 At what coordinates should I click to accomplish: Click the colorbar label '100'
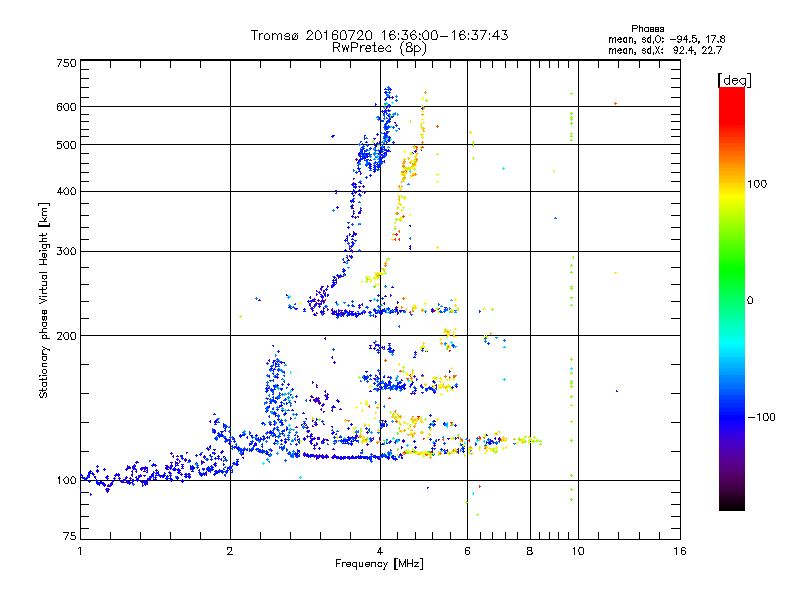click(757, 184)
